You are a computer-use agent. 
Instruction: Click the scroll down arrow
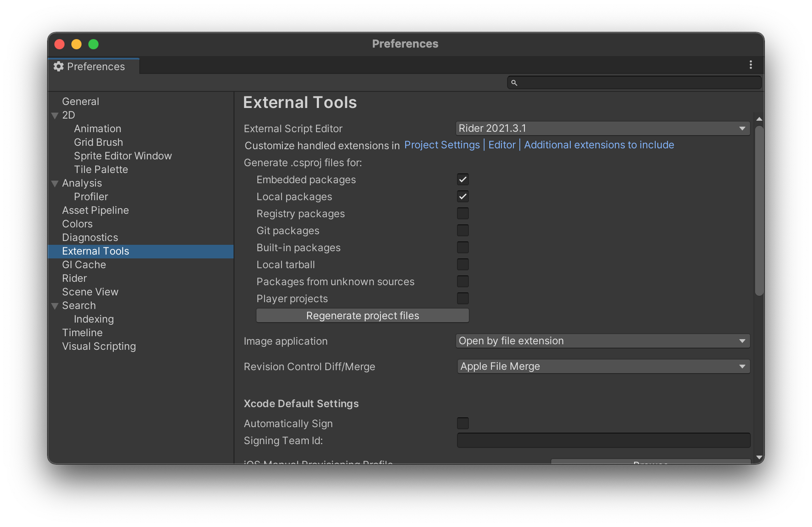pos(759,457)
